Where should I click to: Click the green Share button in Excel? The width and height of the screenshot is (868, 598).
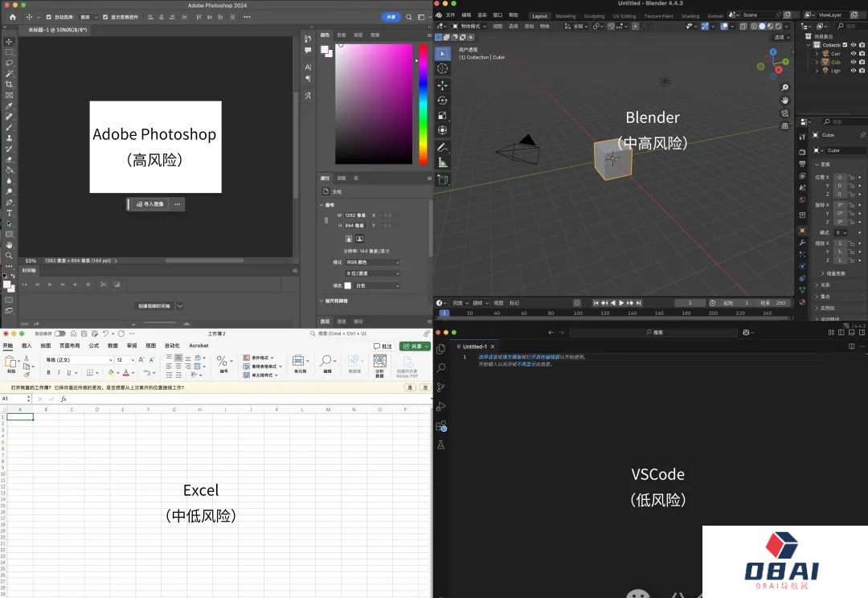point(415,346)
